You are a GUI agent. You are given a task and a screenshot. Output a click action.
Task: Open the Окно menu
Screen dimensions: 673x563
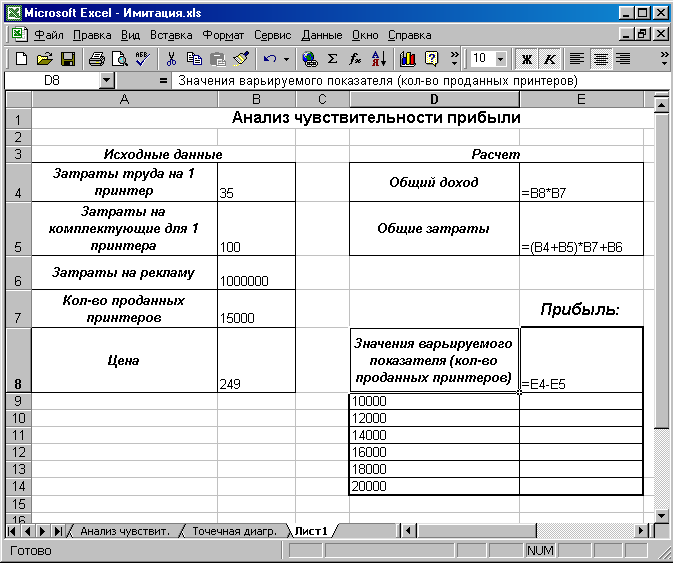(365, 35)
